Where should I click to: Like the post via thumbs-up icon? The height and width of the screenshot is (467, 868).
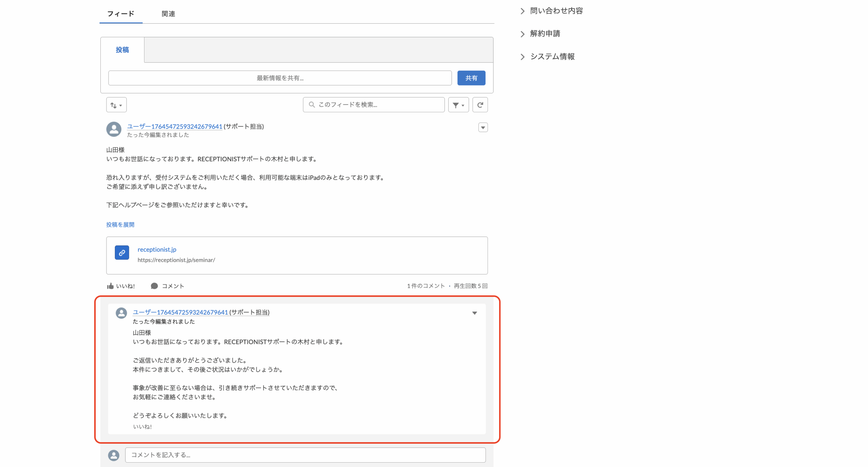(x=110, y=286)
